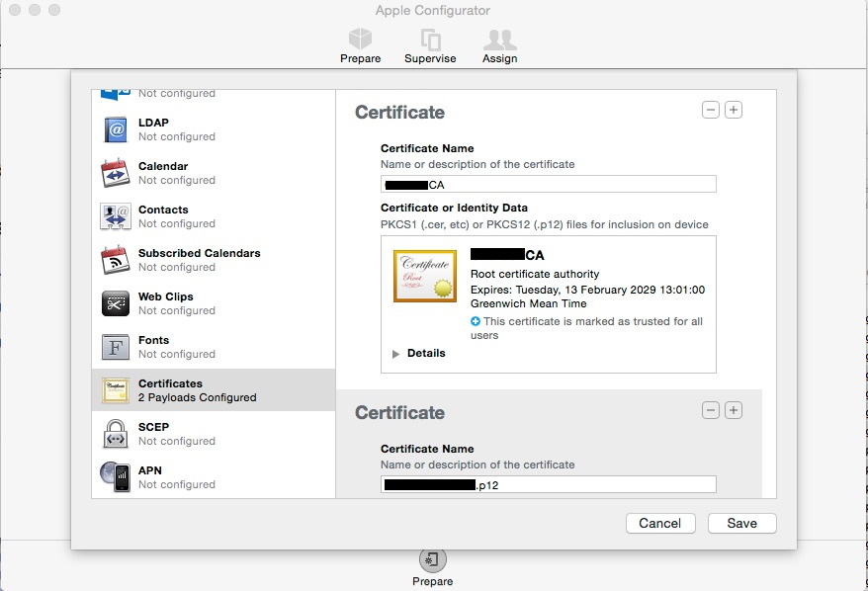Remove the second Certificate payload with minus button

pos(710,409)
